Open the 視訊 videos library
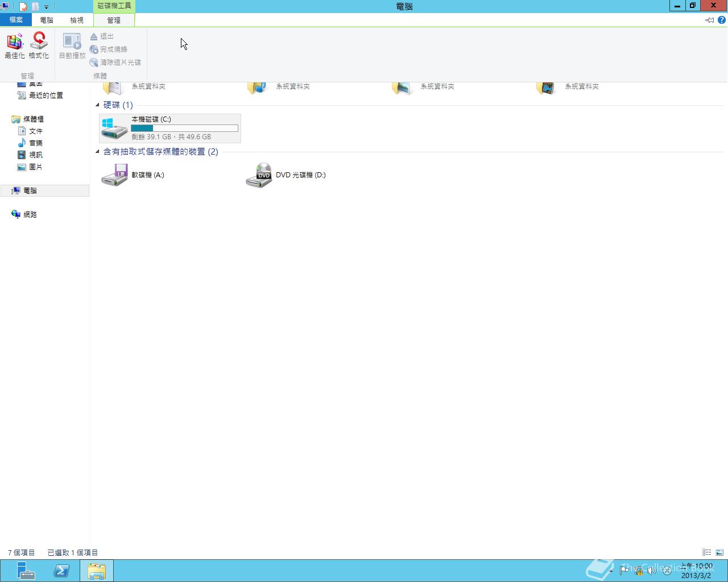 (x=30, y=155)
